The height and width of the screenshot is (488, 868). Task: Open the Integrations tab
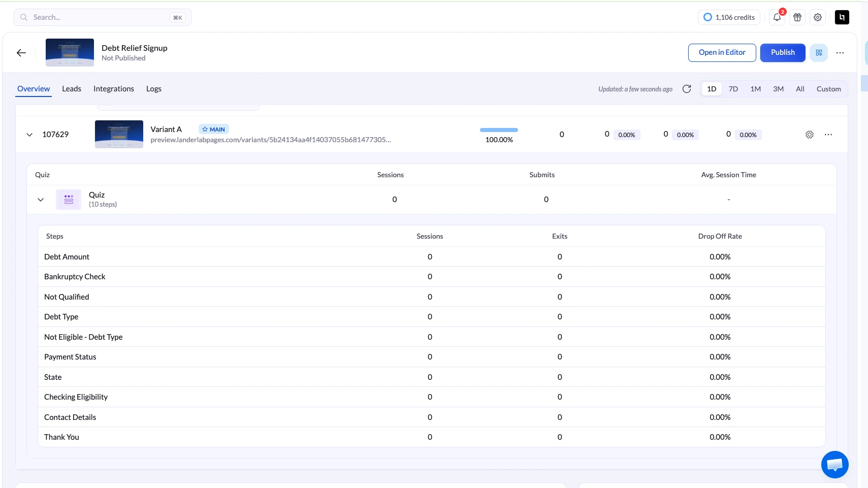(114, 89)
